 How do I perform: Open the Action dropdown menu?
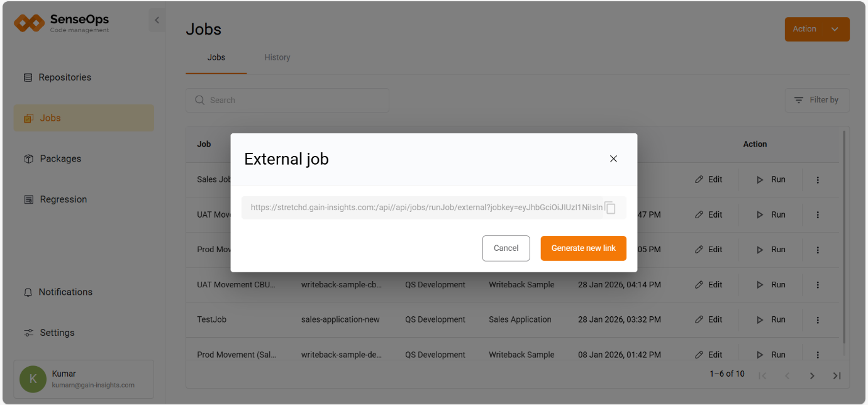click(816, 30)
